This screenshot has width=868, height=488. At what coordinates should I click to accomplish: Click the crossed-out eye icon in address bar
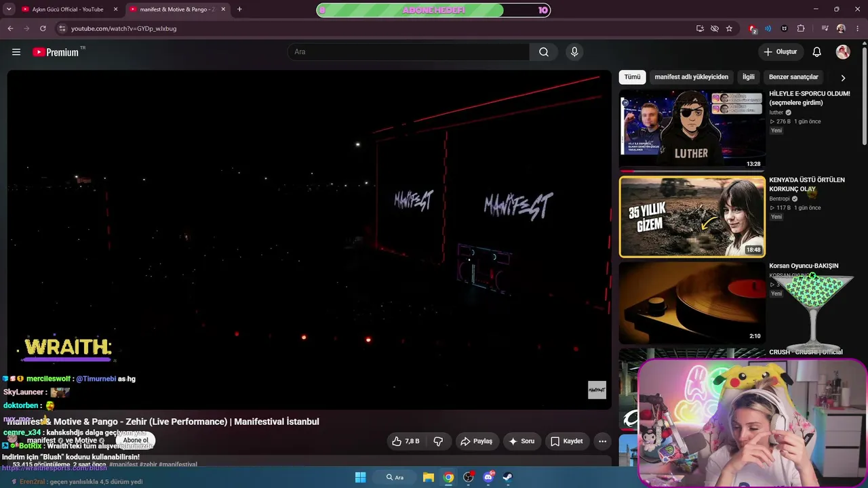click(x=715, y=28)
